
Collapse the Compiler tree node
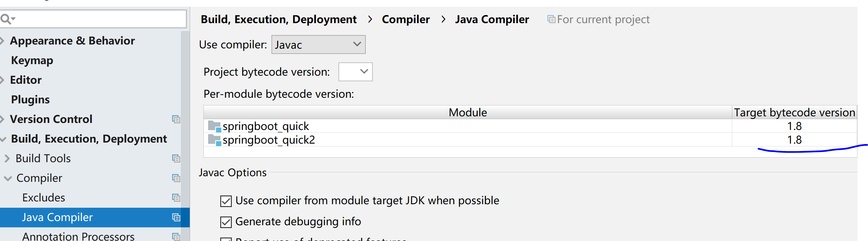8,178
